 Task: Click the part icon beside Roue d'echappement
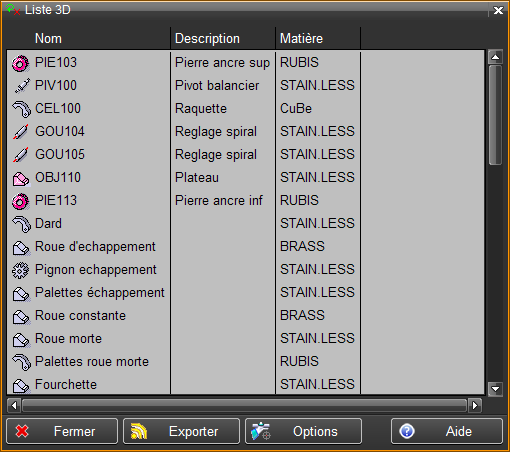[x=21, y=248]
